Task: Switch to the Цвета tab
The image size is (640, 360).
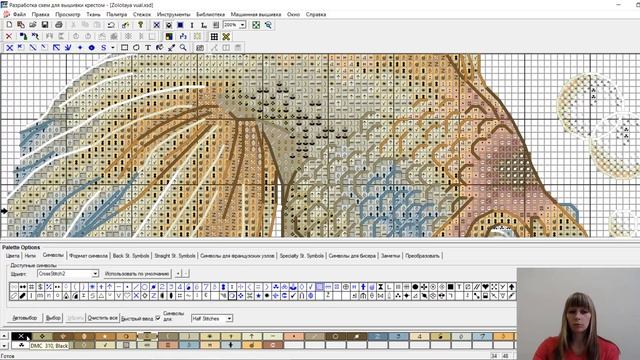Action: pyautogui.click(x=13, y=256)
